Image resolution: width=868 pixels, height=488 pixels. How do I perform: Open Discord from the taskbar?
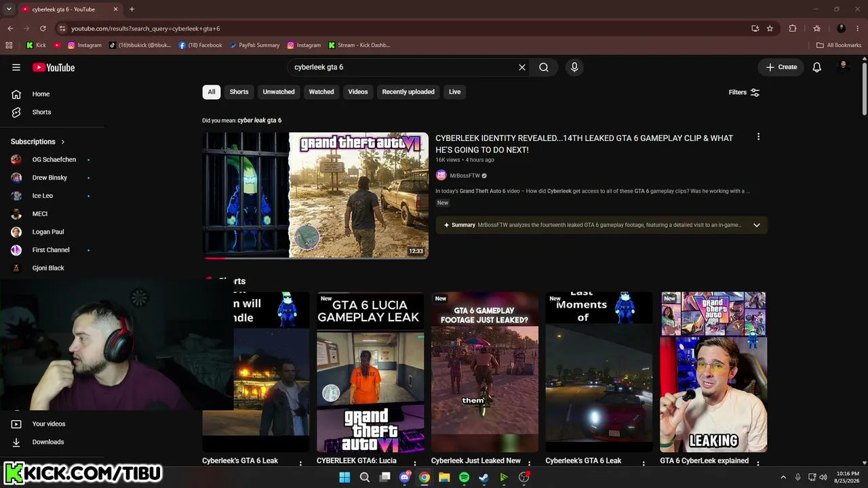[405, 477]
